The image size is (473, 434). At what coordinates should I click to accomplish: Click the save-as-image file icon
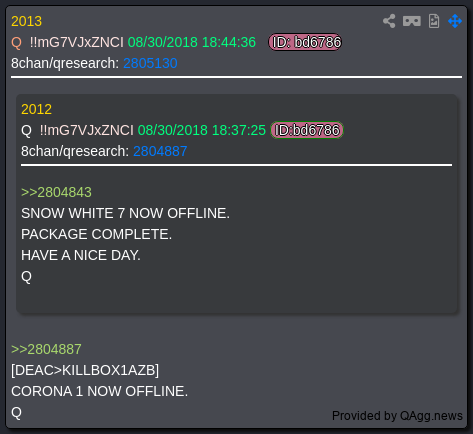coord(434,21)
